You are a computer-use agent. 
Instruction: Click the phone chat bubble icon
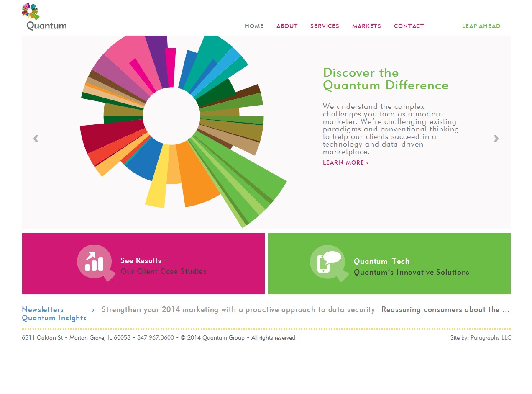click(x=327, y=263)
